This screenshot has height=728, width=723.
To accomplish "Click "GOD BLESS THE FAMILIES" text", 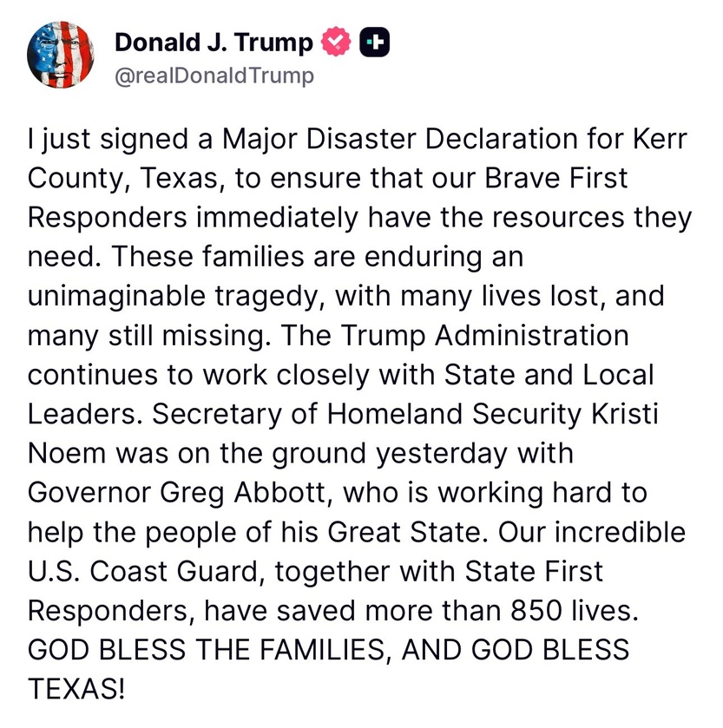I will (207, 650).
